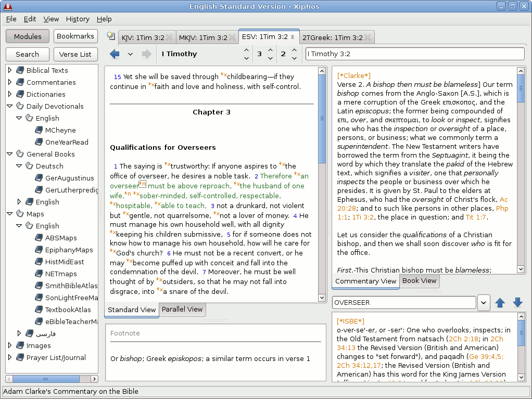This screenshot has width=532, height=399.
Task: Open the 2Ch 2:18 link in ISBE entry
Action: [x=463, y=339]
